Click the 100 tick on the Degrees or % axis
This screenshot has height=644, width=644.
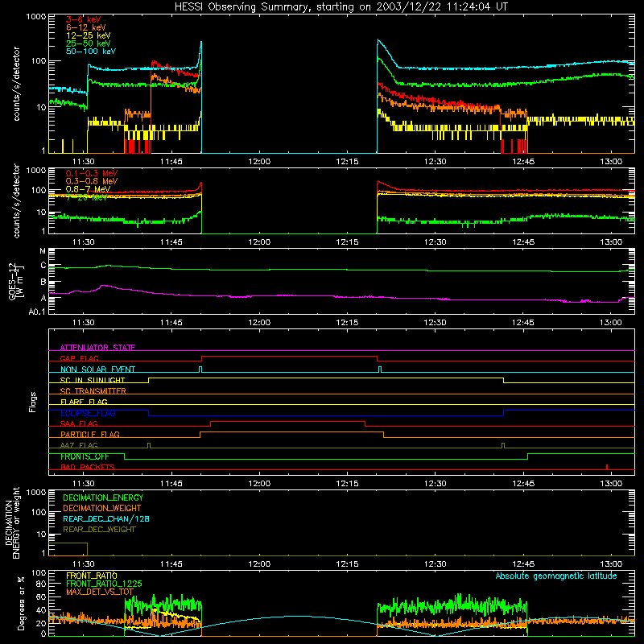[39, 573]
